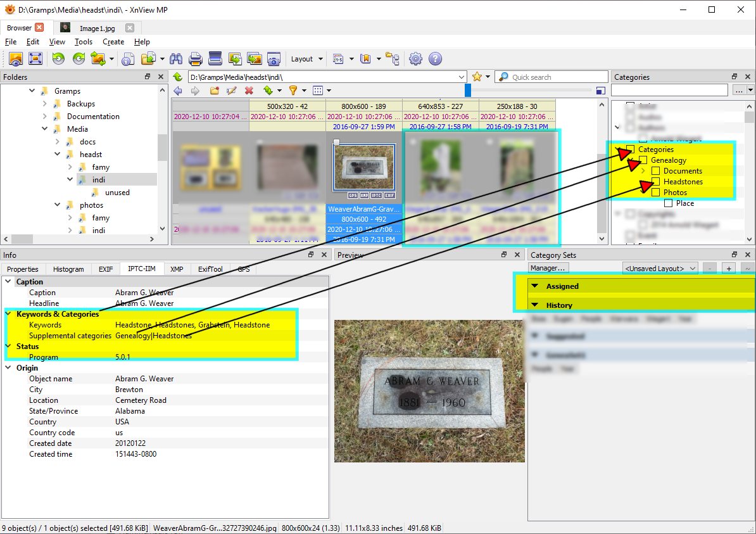This screenshot has width=756, height=534.
Task: Switch to the EXIF info tab
Action: (105, 269)
